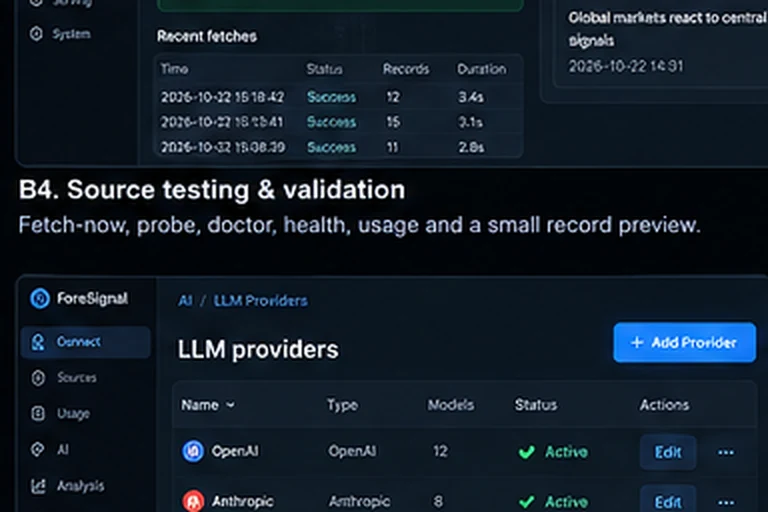
Task: Select System in the upper sidebar
Action: 71,34
